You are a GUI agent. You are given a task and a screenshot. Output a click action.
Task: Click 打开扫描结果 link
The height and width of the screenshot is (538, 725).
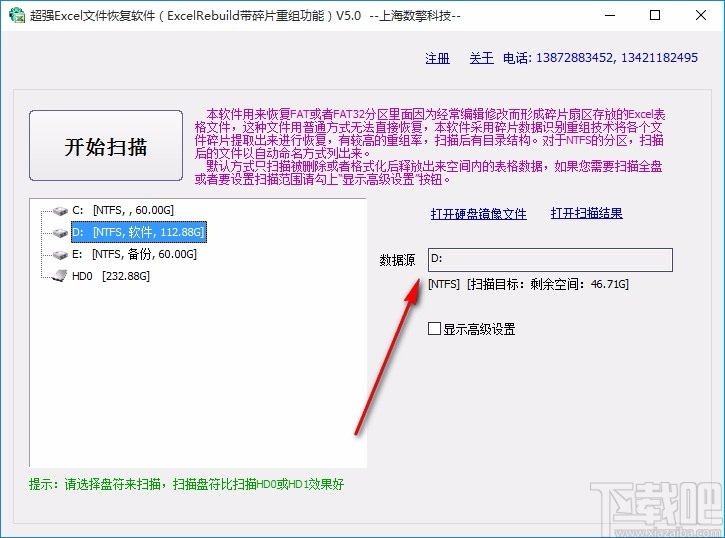[x=586, y=214]
